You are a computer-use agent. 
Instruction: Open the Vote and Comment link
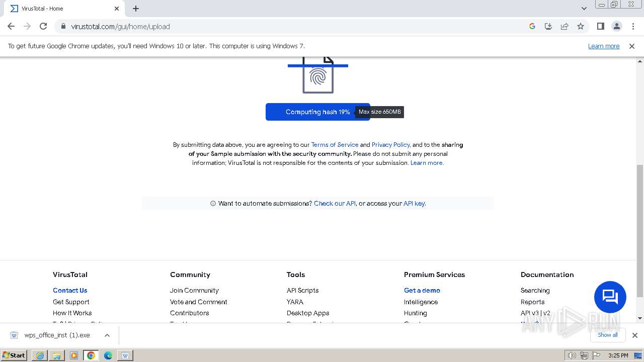coord(199,302)
